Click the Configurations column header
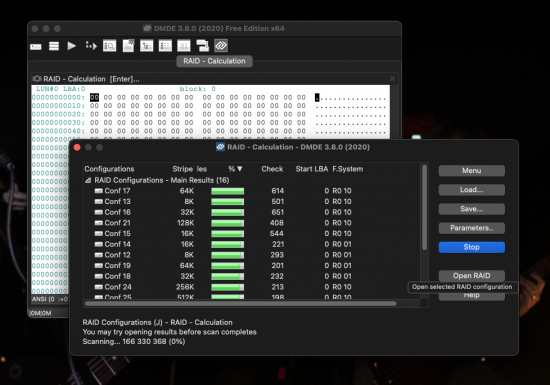This screenshot has height=385, width=550. pyautogui.click(x=109, y=169)
